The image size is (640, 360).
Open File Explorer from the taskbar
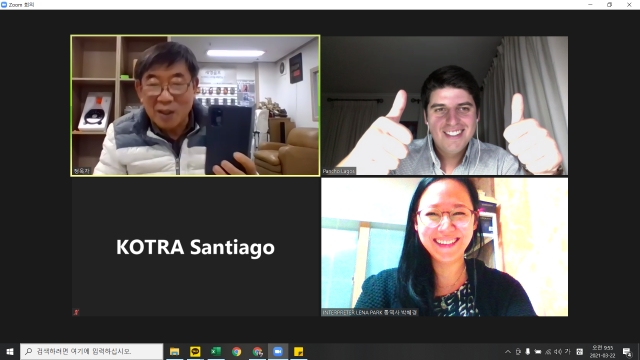tap(175, 351)
